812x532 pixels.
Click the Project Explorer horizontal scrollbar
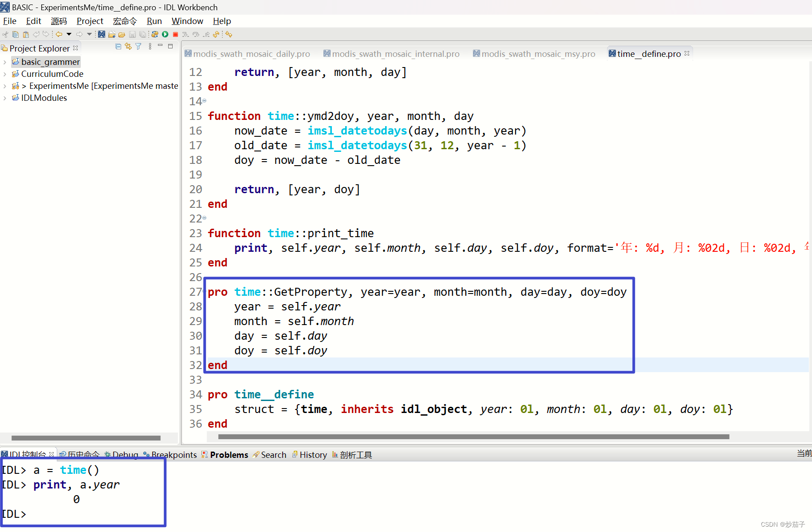click(86, 438)
